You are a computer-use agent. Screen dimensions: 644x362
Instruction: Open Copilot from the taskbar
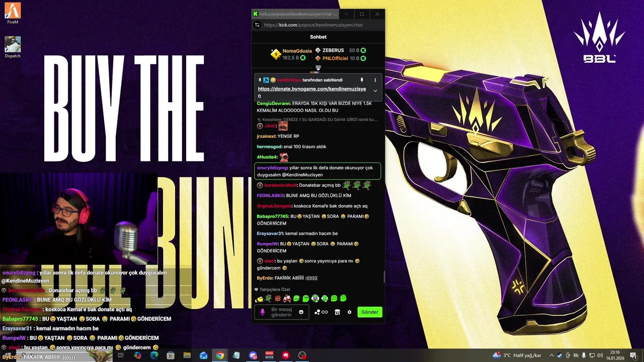pos(138,355)
